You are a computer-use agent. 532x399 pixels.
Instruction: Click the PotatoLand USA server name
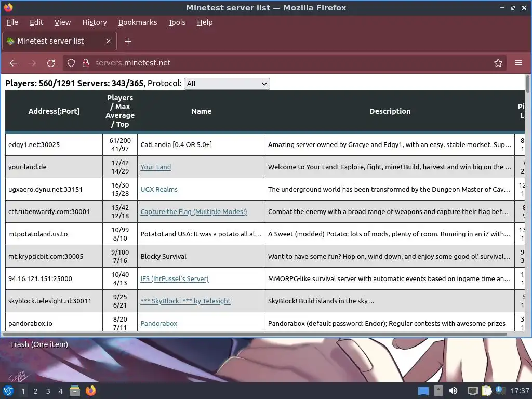201,234
